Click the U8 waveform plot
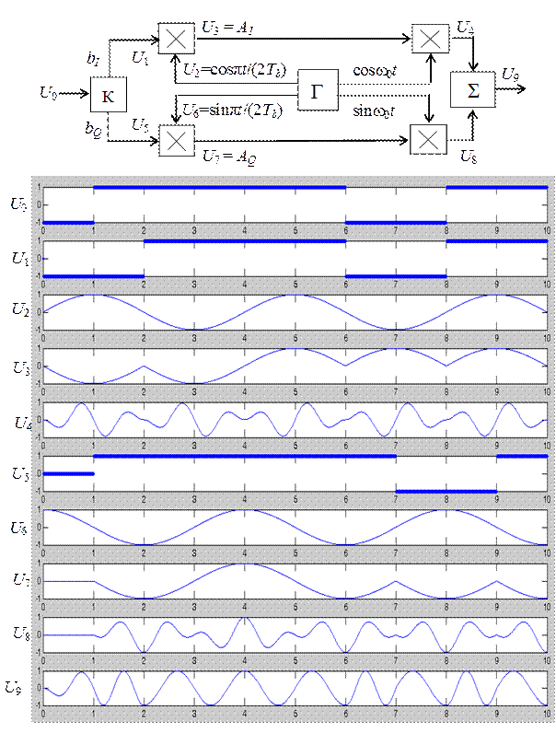The image size is (556, 756). click(295, 635)
